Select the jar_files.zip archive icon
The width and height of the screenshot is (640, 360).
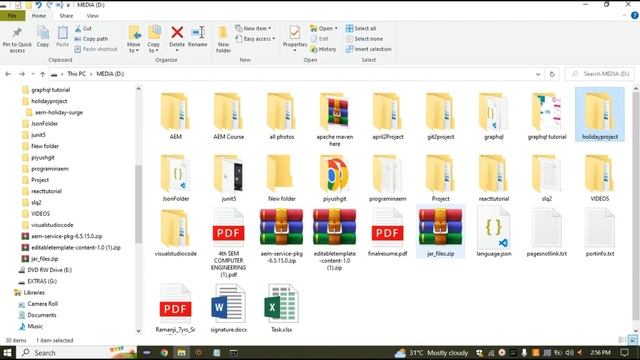click(x=440, y=227)
